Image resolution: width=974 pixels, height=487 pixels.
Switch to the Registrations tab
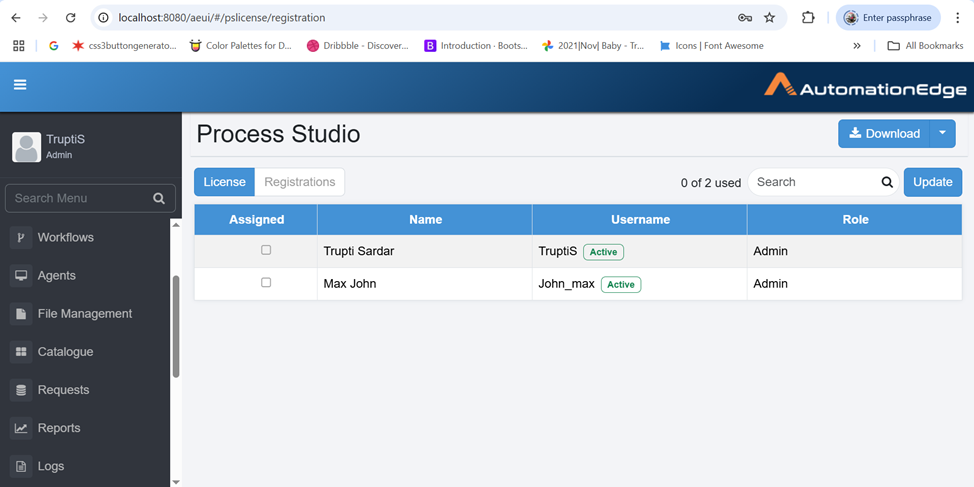tap(299, 182)
